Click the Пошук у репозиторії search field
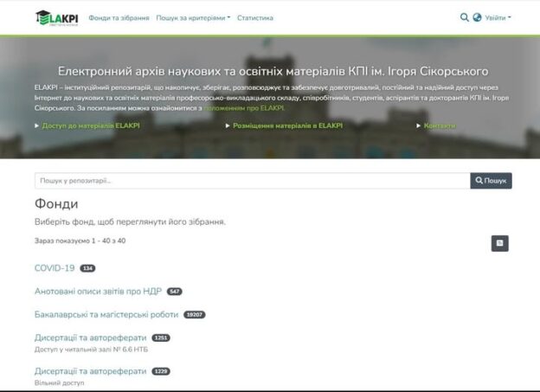This screenshot has width=540, height=392. click(252, 181)
